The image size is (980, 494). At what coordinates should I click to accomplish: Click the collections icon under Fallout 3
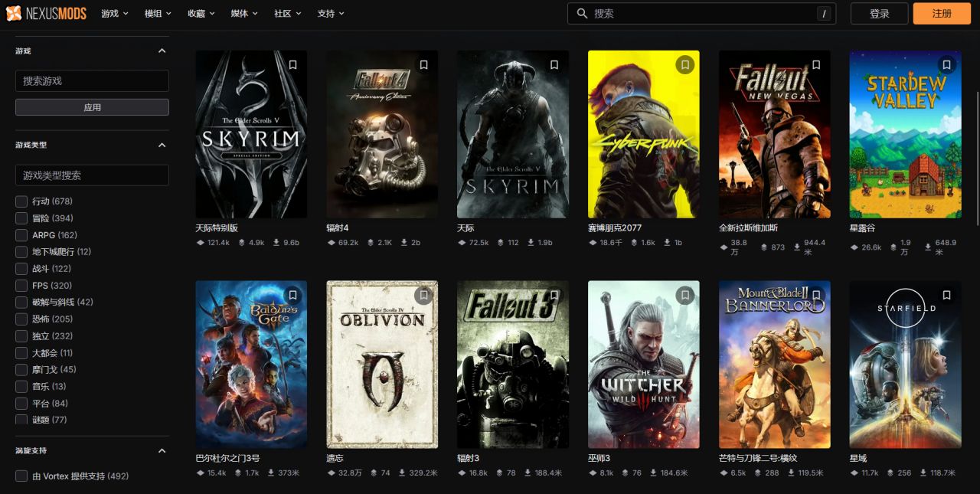pyautogui.click(x=499, y=473)
